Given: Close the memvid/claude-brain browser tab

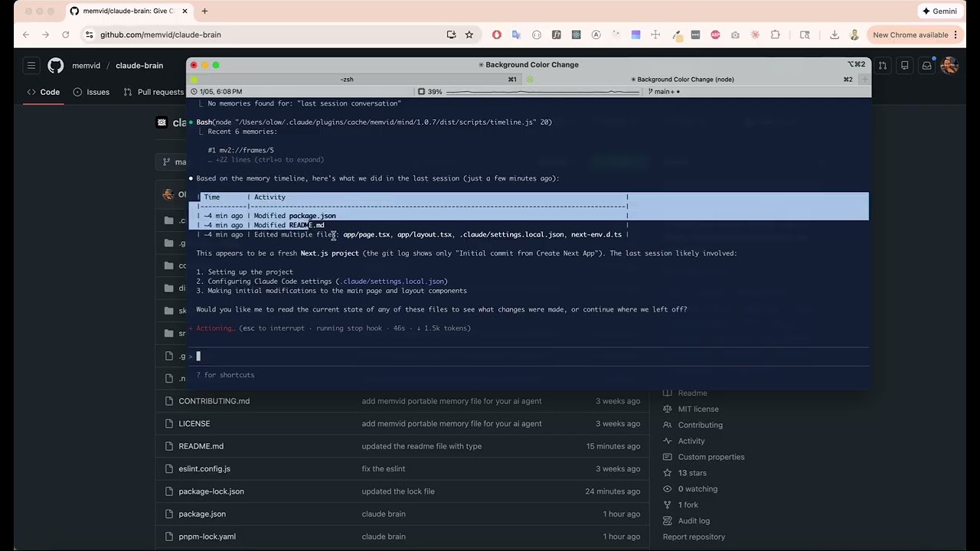Looking at the screenshot, I should [x=185, y=11].
